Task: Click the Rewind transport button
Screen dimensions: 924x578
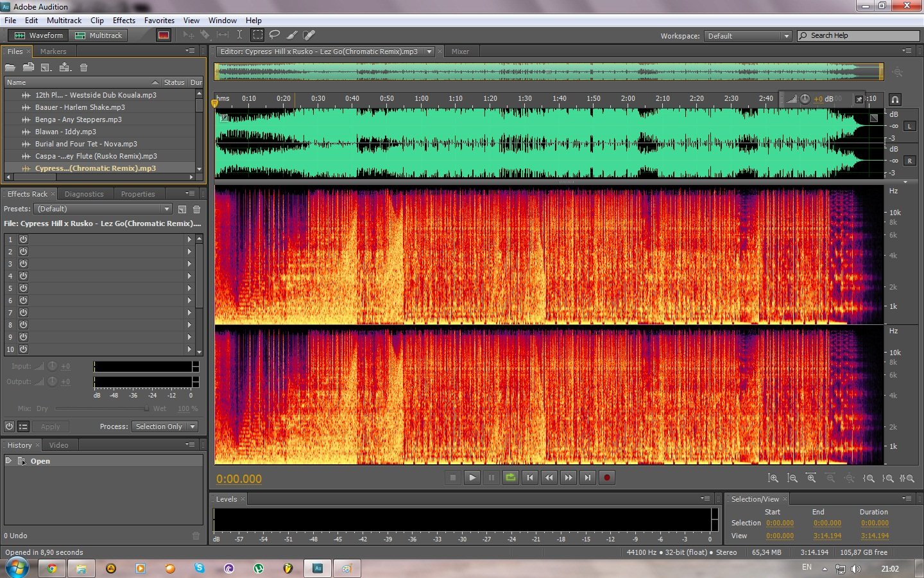Action: tap(549, 477)
